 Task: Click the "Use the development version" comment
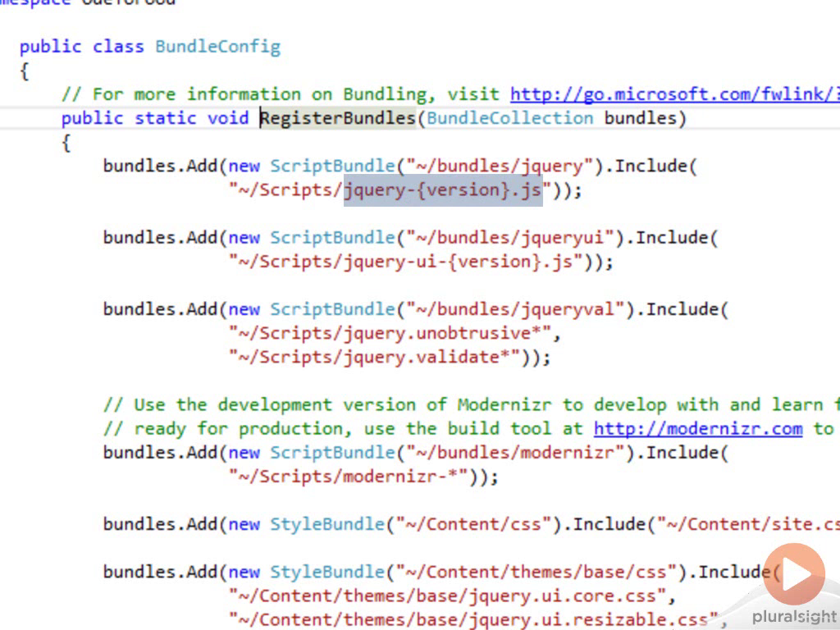[472, 405]
